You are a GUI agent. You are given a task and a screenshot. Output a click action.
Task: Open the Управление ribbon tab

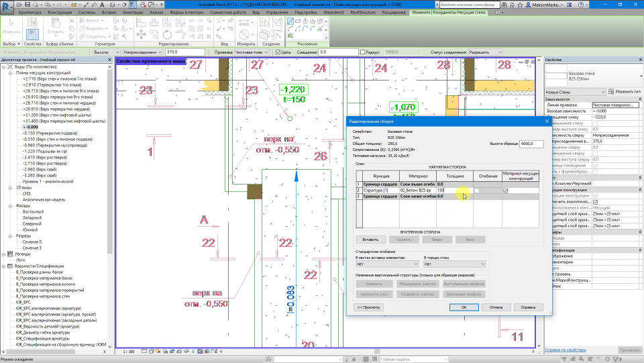[x=277, y=12]
